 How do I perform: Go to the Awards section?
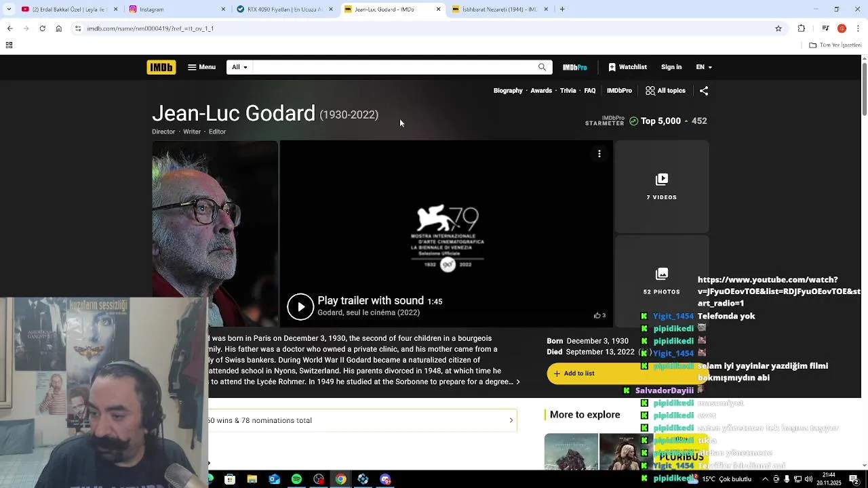pos(541,90)
